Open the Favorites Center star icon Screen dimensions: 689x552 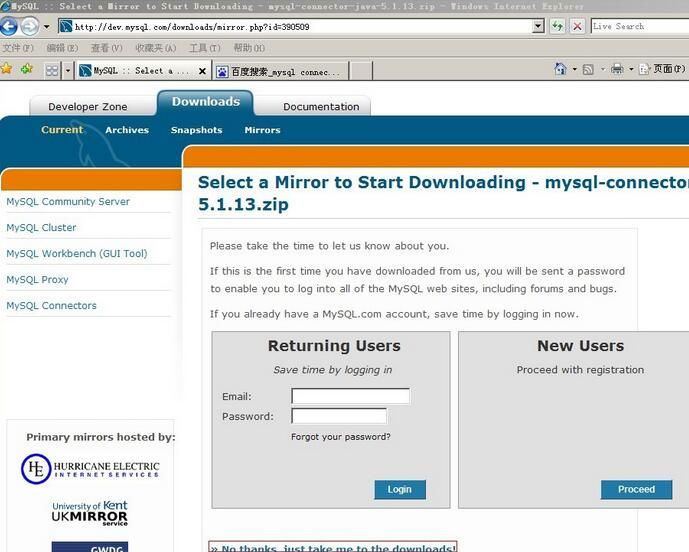(7, 69)
